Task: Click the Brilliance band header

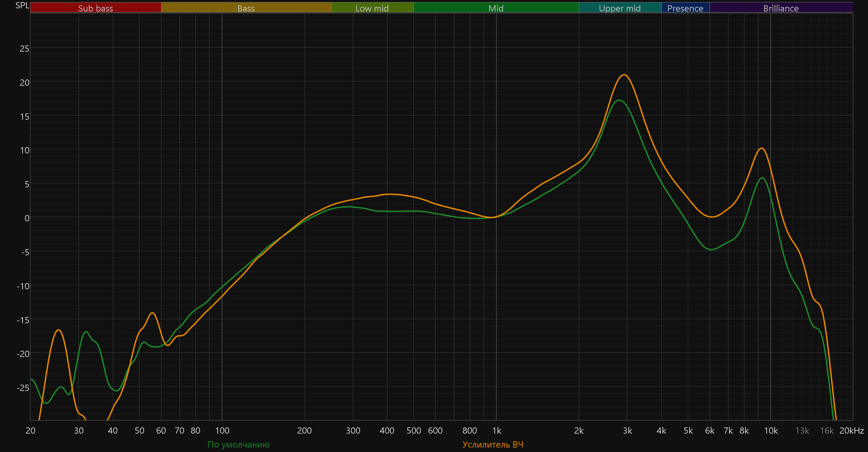Action: (x=781, y=8)
